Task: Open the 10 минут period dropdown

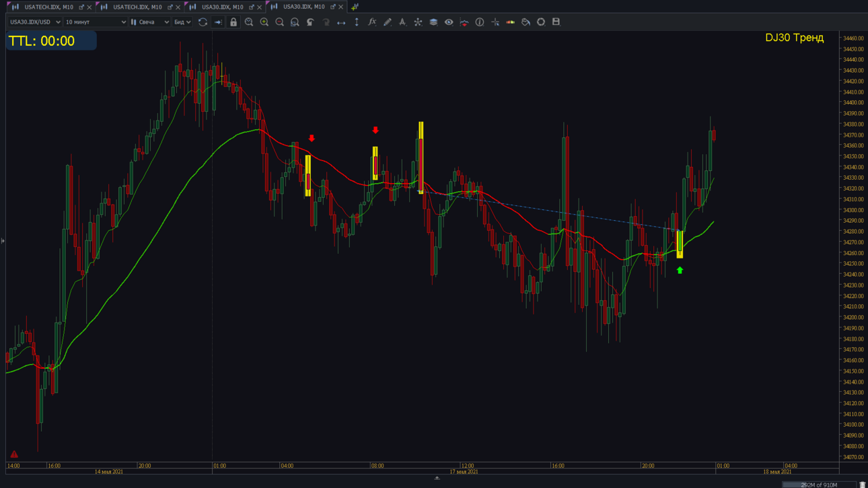Action: coord(95,22)
